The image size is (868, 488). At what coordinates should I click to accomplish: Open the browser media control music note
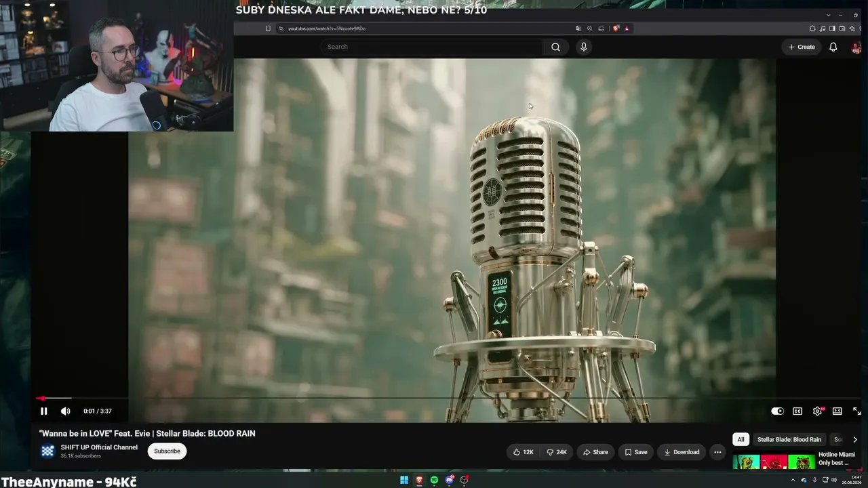822,28
